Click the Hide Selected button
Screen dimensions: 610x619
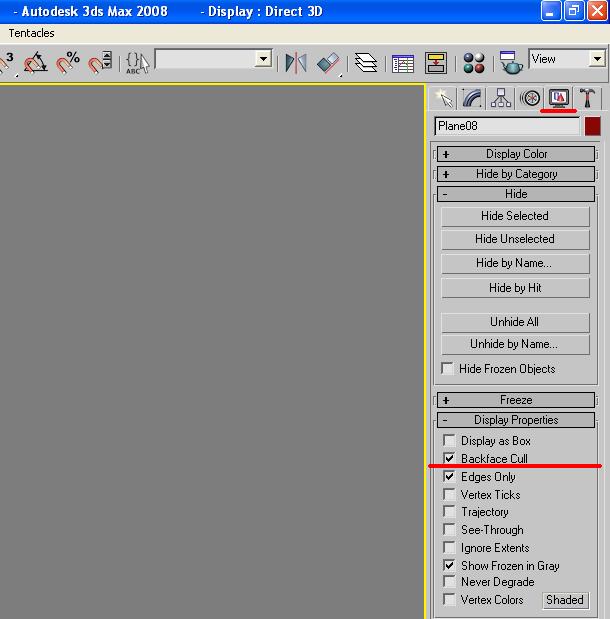coord(515,216)
